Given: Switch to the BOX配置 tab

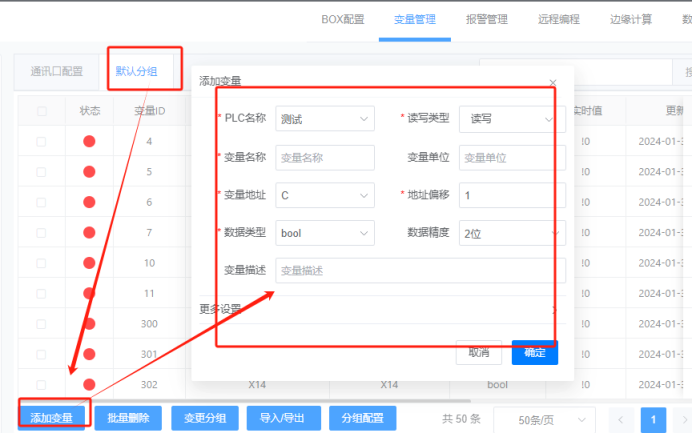Looking at the screenshot, I should (x=343, y=19).
